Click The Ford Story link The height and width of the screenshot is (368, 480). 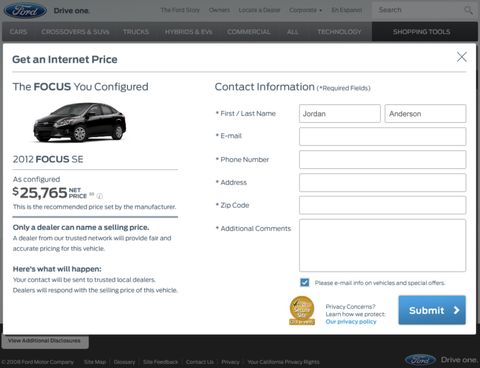coord(180,10)
